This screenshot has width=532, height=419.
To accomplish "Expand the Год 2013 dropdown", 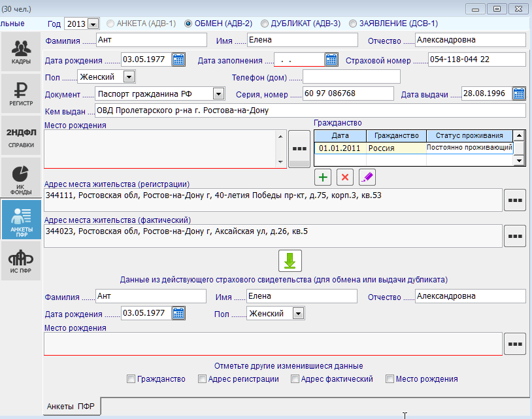I will pos(93,24).
